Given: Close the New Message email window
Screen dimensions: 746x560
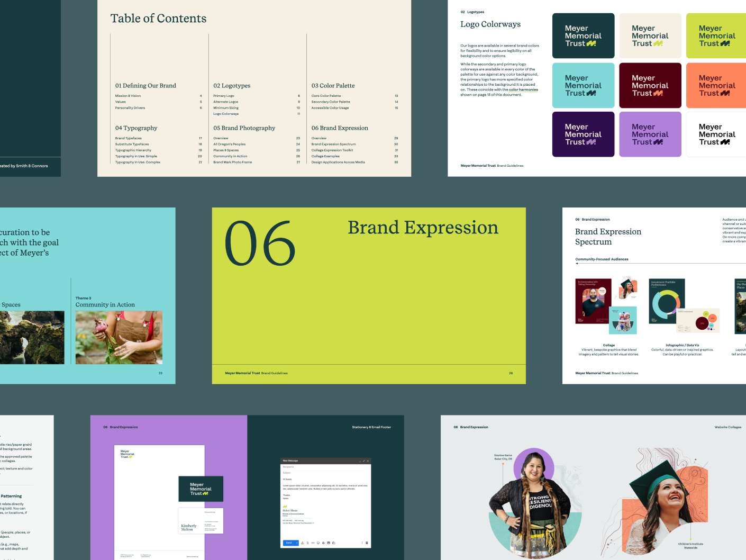Looking at the screenshot, I should [368, 460].
